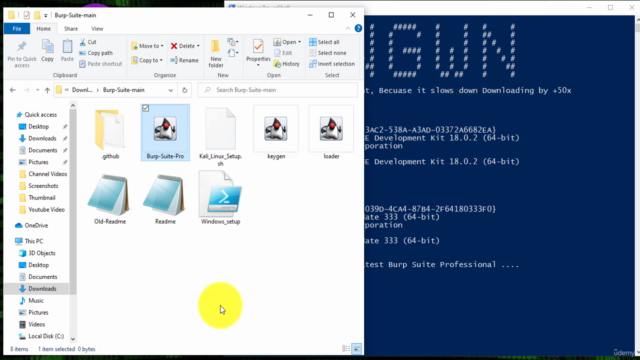Open recent locations dropdown arrow
This screenshot has width=640, height=360.
37,90
